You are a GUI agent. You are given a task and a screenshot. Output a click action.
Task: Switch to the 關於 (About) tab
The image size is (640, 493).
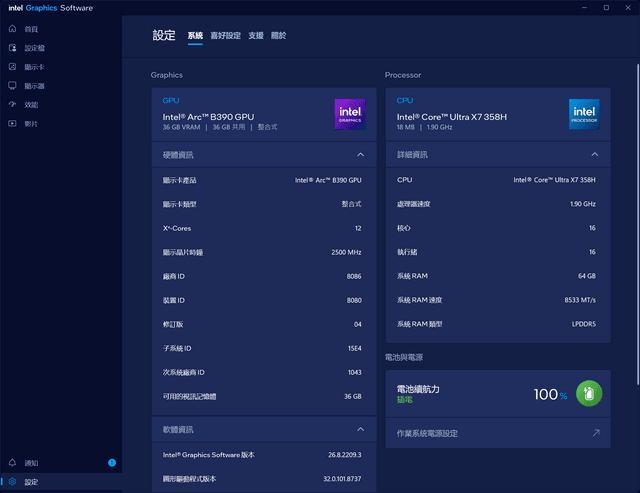point(278,36)
